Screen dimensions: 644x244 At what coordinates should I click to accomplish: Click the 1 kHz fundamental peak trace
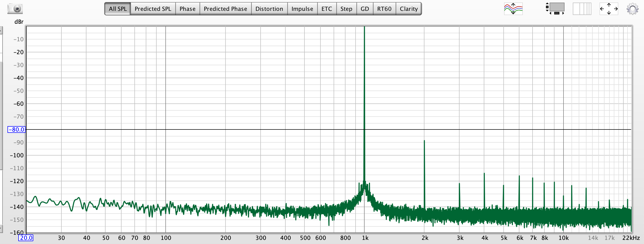coord(364,103)
